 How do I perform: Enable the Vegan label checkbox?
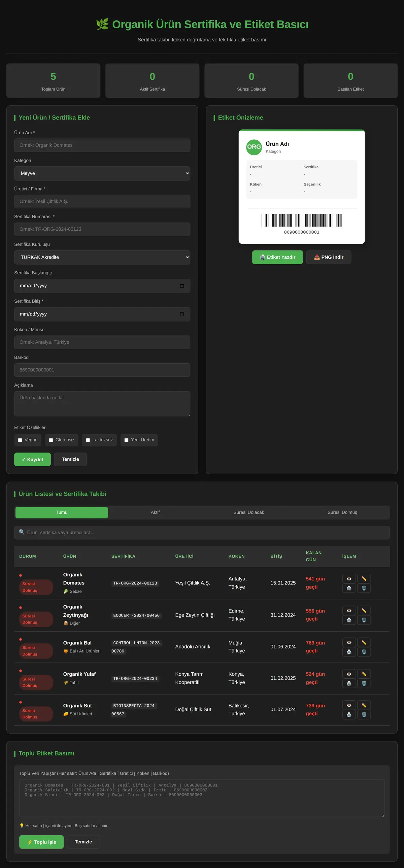click(20, 440)
